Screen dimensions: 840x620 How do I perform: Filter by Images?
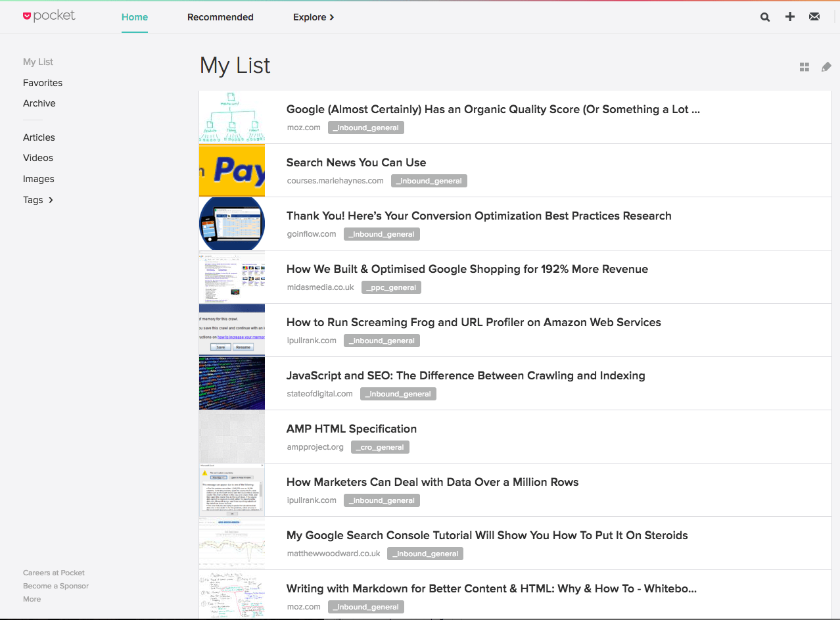point(39,179)
